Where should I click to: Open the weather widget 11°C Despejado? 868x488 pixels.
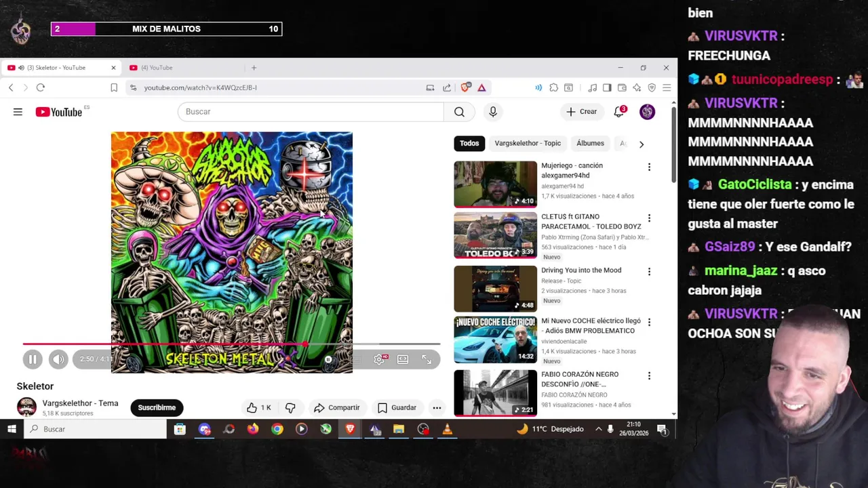click(550, 429)
